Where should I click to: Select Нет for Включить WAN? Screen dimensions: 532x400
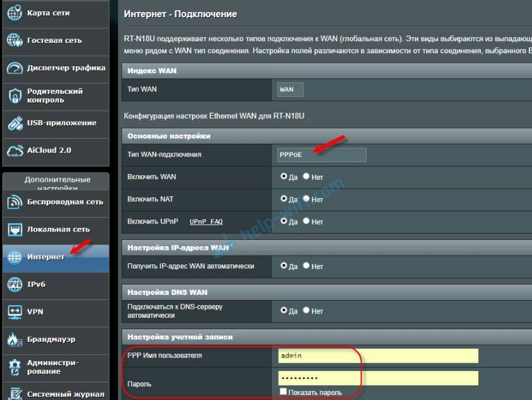click(x=307, y=177)
